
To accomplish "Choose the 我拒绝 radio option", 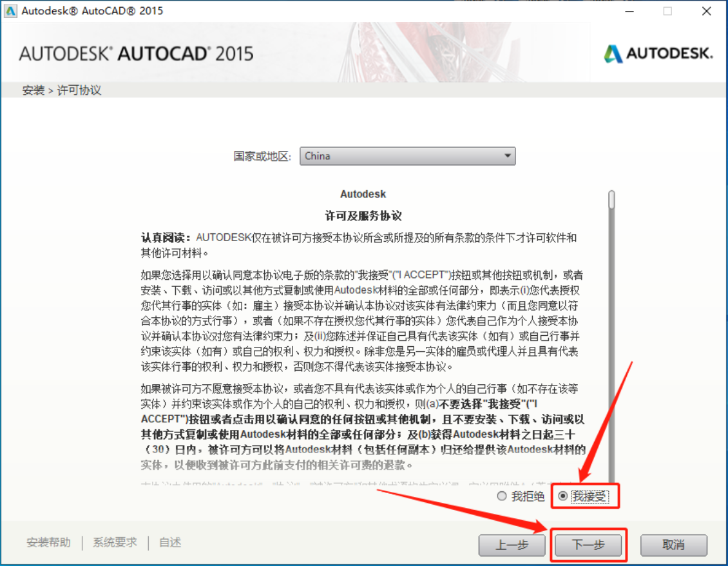I will 502,496.
